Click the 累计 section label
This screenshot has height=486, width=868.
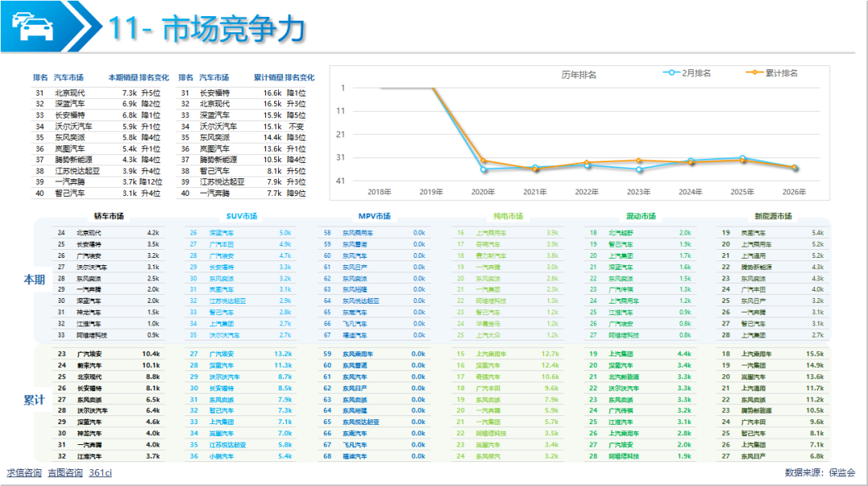35,399
